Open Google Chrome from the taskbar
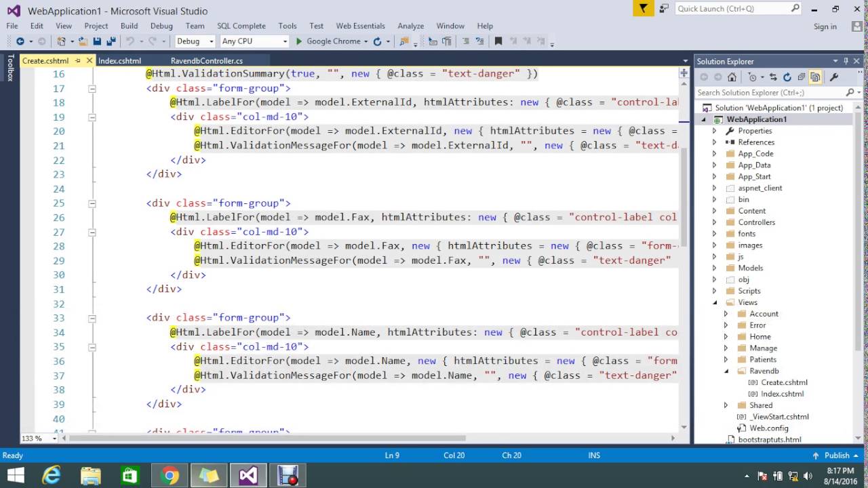Screen dimensions: 868x488 click(x=170, y=475)
